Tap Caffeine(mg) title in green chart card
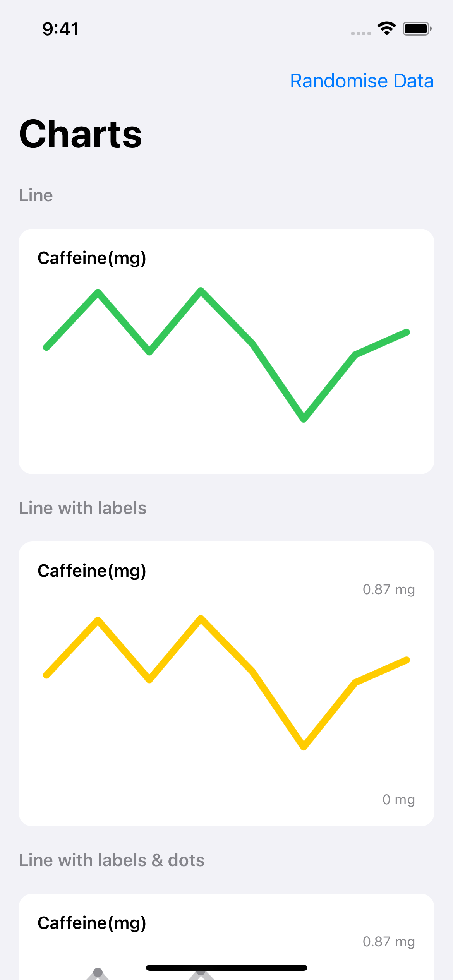Image resolution: width=453 pixels, height=980 pixels. coord(92,258)
